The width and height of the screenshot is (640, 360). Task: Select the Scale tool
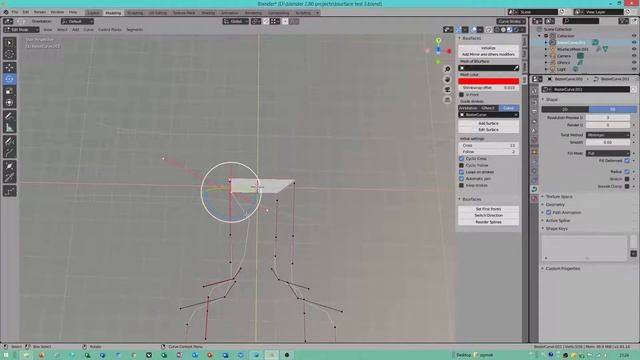coord(9,91)
